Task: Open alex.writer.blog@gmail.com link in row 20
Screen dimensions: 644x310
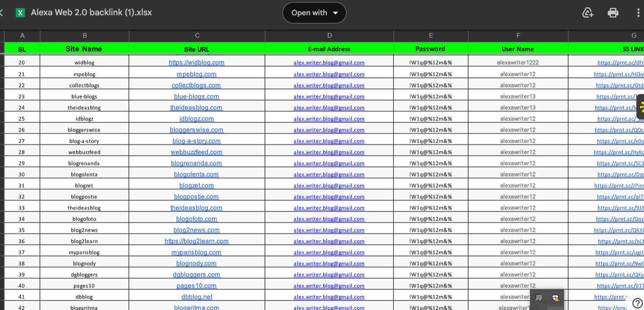Action: click(x=329, y=62)
